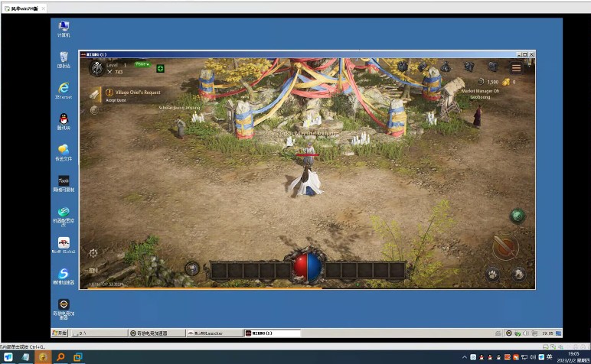The width and height of the screenshot is (591, 364).
Task: Switch to the D:\ taskbar window
Action: coord(99,333)
